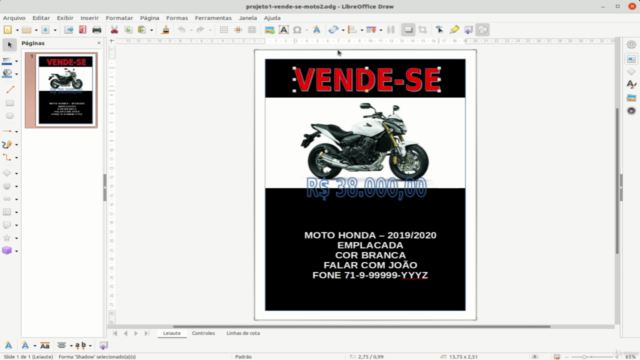640x360 pixels.
Task: Open sidebar Navigator compass icon
Action: point(631,111)
